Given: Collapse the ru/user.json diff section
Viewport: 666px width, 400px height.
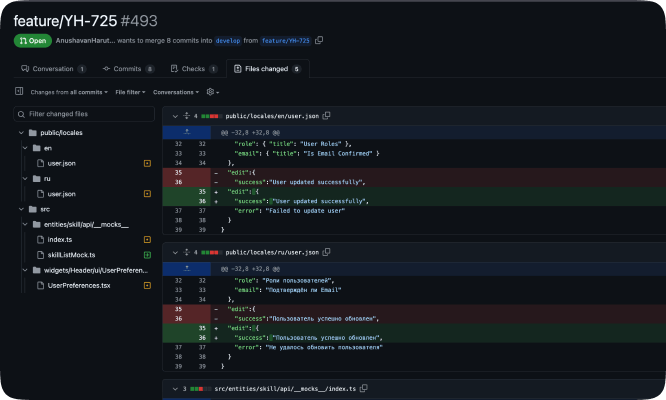Looking at the screenshot, I should point(174,254).
